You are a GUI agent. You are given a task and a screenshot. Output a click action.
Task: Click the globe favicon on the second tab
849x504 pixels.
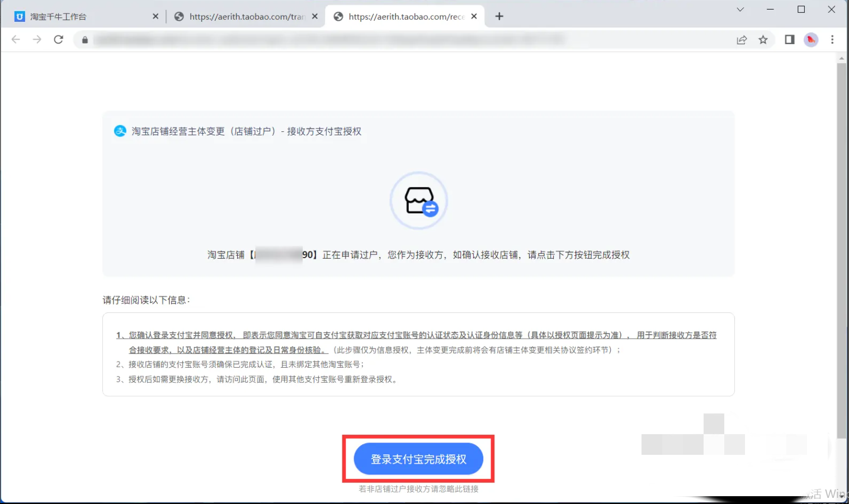tap(178, 16)
